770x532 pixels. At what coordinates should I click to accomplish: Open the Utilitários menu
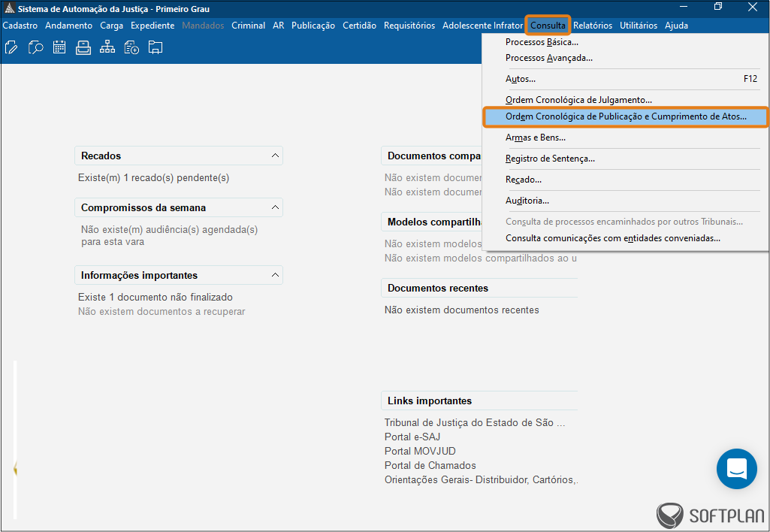coord(639,26)
